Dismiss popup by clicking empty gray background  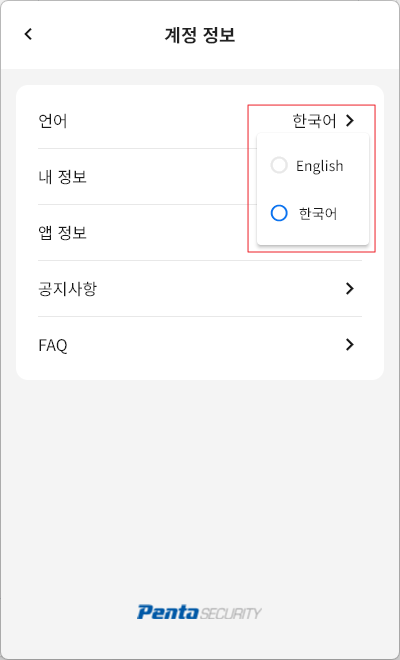point(200,484)
